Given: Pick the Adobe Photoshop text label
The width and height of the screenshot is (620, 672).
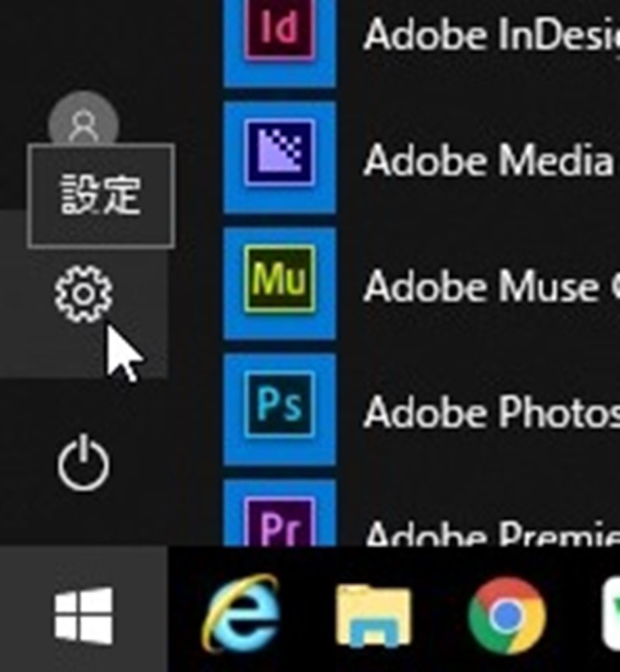Looking at the screenshot, I should coord(491,412).
